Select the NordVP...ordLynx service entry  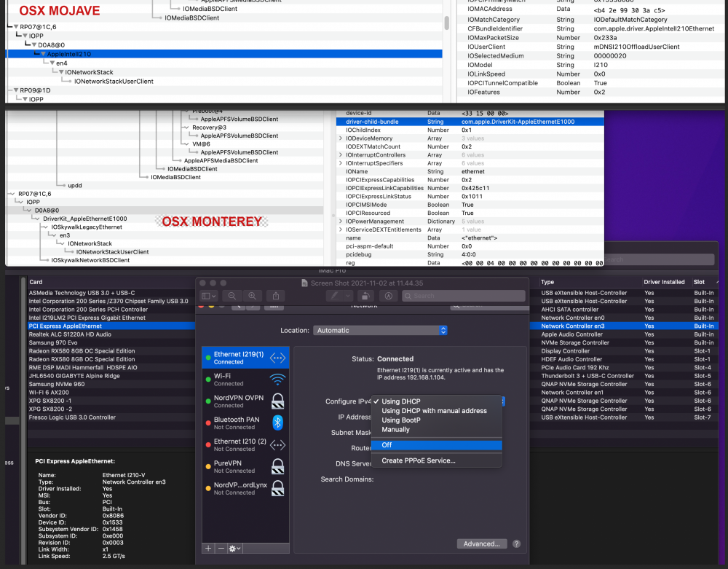point(245,489)
